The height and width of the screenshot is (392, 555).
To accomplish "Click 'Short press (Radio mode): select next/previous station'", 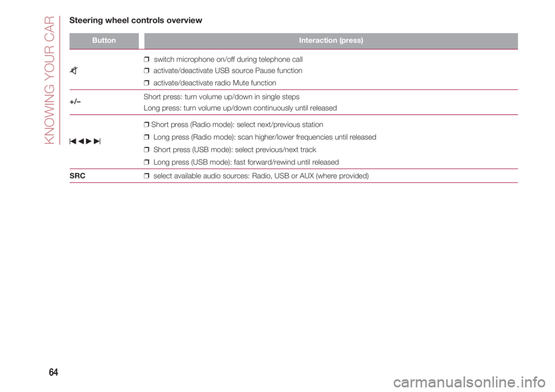I will tap(237, 125).
